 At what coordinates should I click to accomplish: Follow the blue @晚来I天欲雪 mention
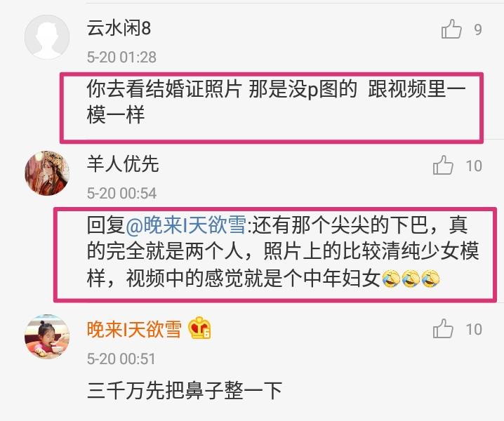tap(186, 225)
